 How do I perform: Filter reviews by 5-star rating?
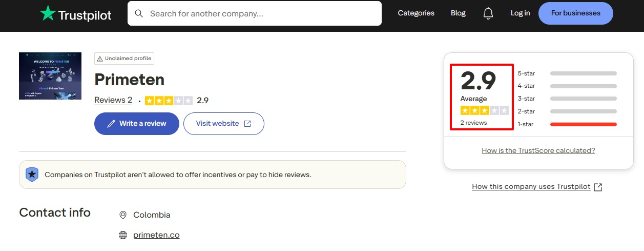click(526, 73)
